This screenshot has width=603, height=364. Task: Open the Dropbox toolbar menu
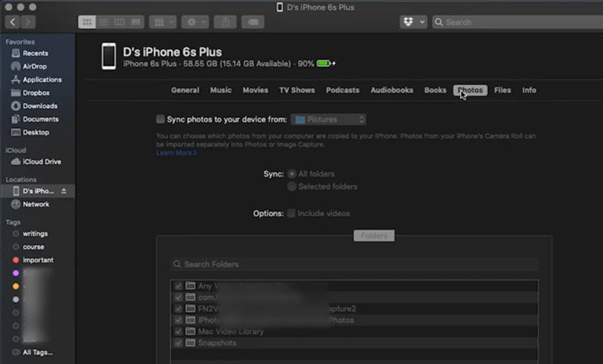coord(413,22)
